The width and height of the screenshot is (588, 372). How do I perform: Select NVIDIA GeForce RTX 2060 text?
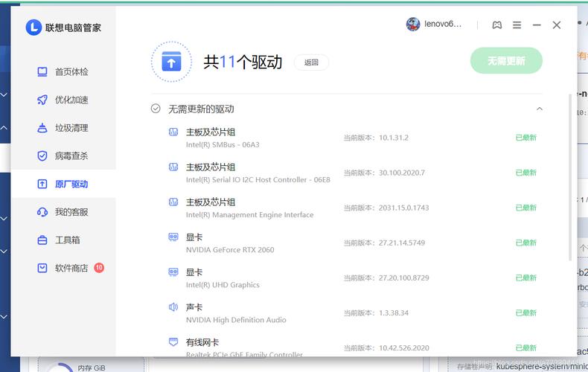[x=230, y=250]
